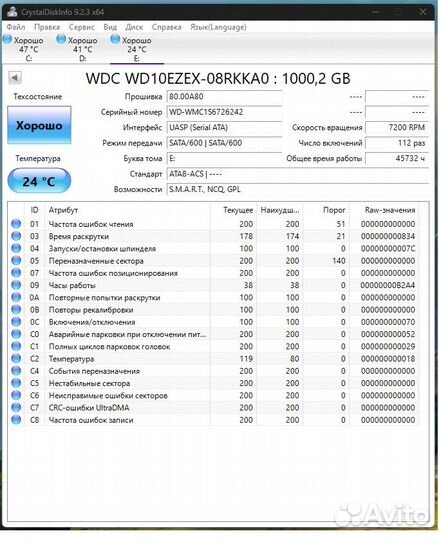Open the Справка menu
Viewport: 441px width, 540px height.
pyautogui.click(x=167, y=27)
